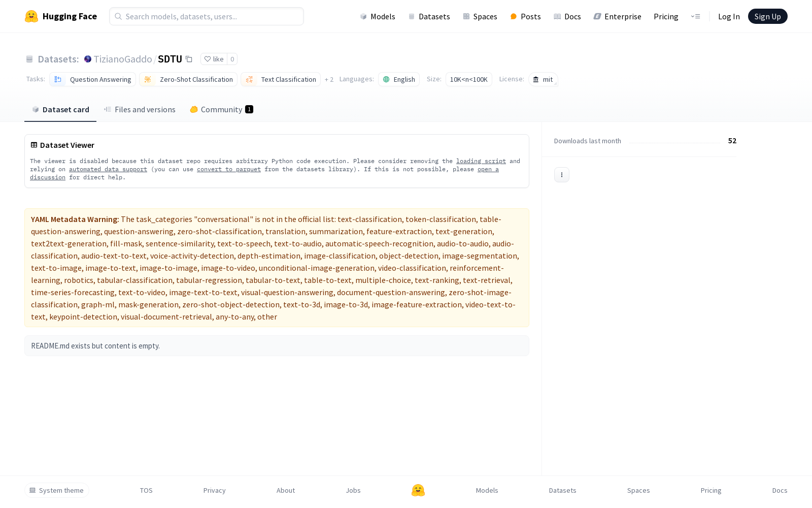812x508 pixels.
Task: Click the Downloads last month chart line
Action: point(675,143)
